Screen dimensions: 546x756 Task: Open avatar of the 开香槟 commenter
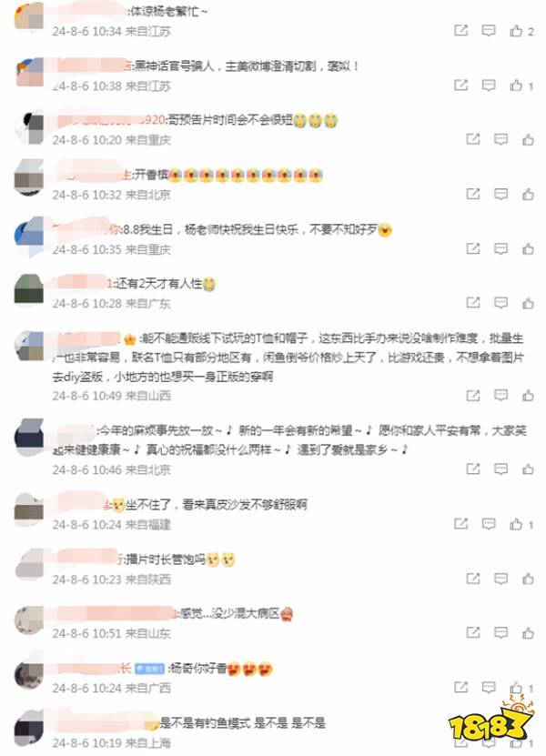point(29,177)
